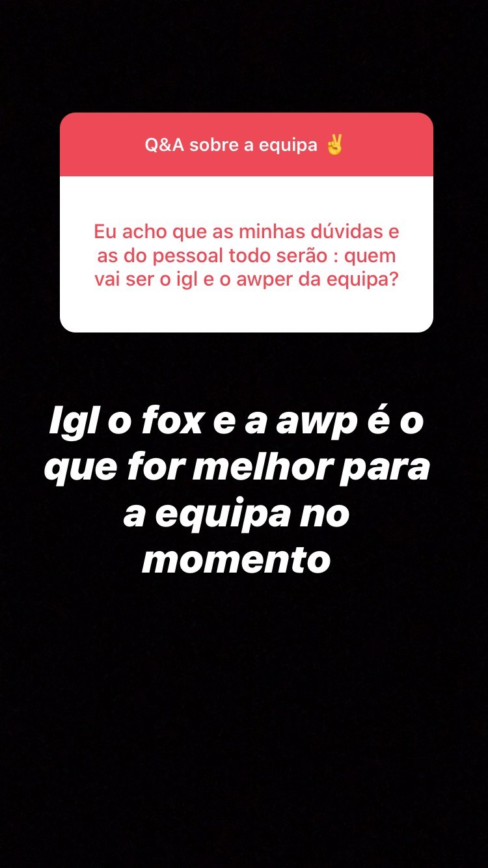Tap the victory hand emoji

[334, 145]
